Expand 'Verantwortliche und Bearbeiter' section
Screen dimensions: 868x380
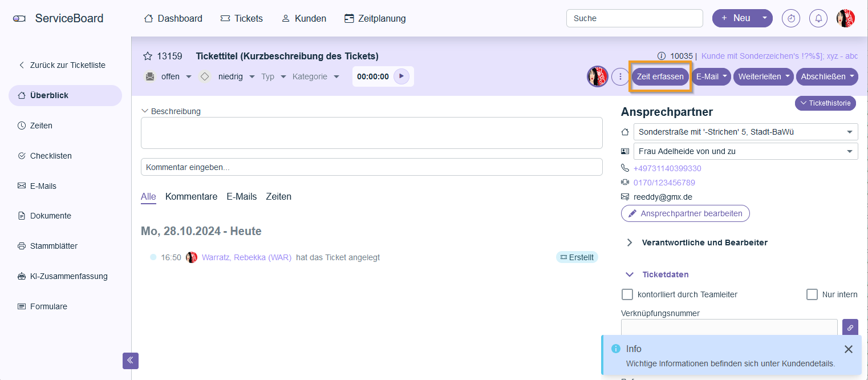[x=630, y=242]
